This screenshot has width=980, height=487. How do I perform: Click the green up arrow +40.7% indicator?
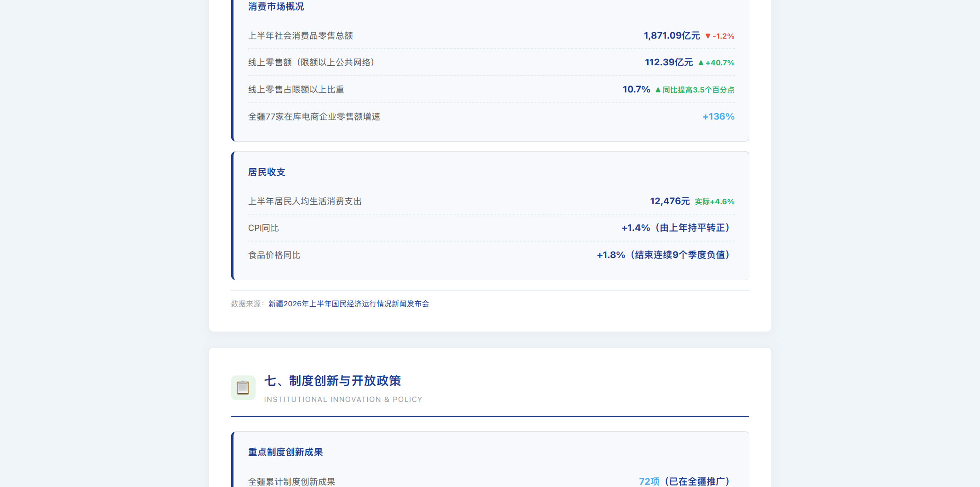point(716,63)
